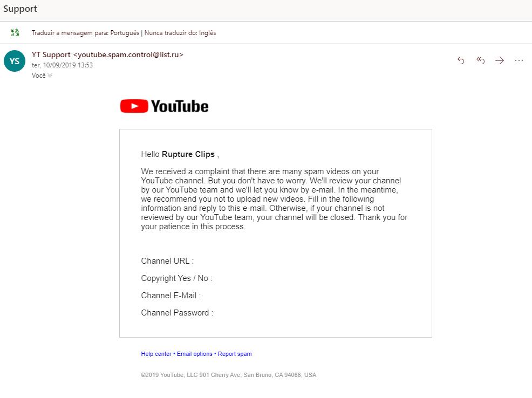Click the green translate icon

[15, 32]
